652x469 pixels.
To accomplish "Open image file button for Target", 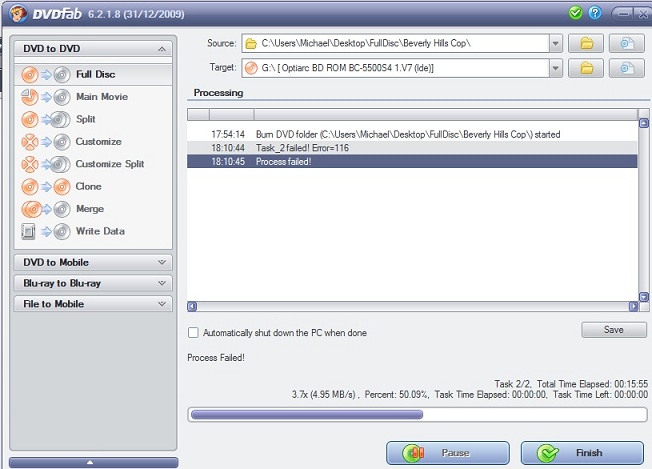I will (x=627, y=68).
